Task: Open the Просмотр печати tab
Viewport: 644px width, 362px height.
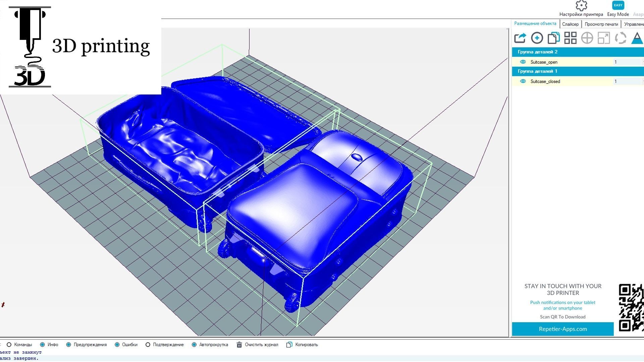Action: [x=601, y=24]
